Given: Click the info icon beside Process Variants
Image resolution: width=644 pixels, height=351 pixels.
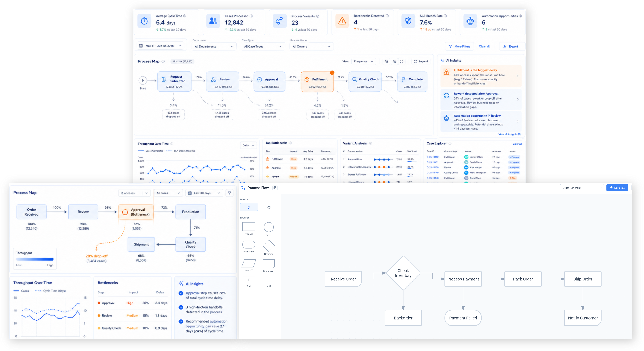Looking at the screenshot, I should pyautogui.click(x=318, y=16).
